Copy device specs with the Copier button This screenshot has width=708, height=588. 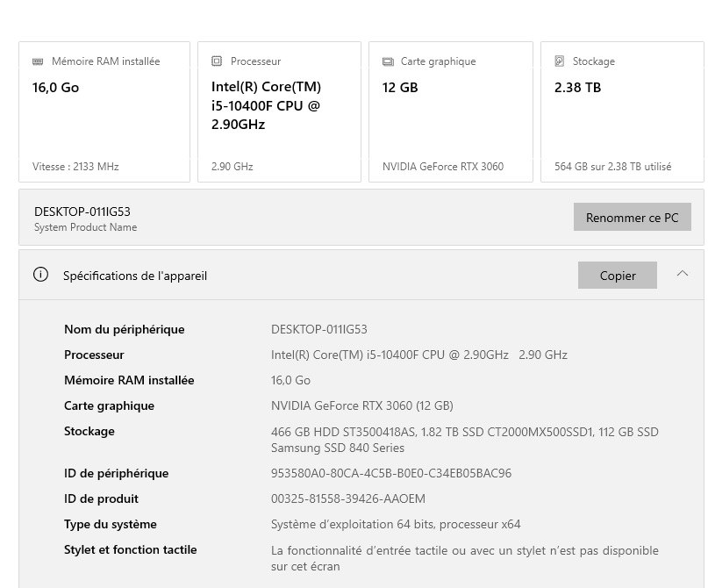coord(618,275)
